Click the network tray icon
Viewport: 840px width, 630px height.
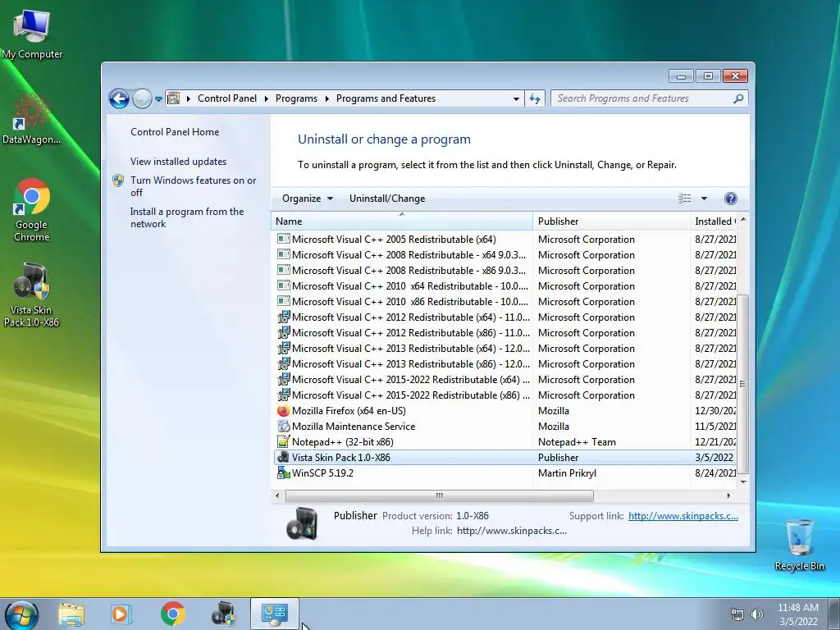pos(737,614)
